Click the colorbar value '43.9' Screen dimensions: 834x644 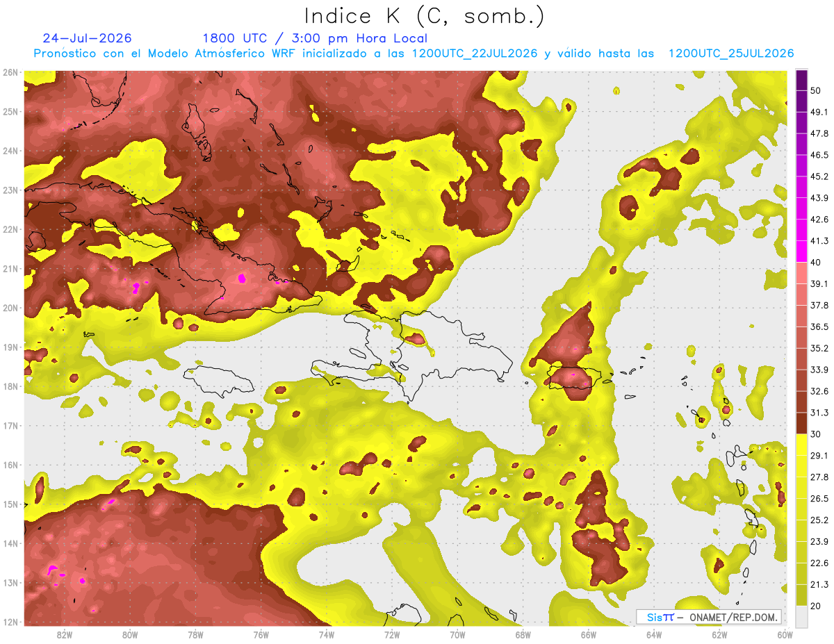[x=819, y=198]
